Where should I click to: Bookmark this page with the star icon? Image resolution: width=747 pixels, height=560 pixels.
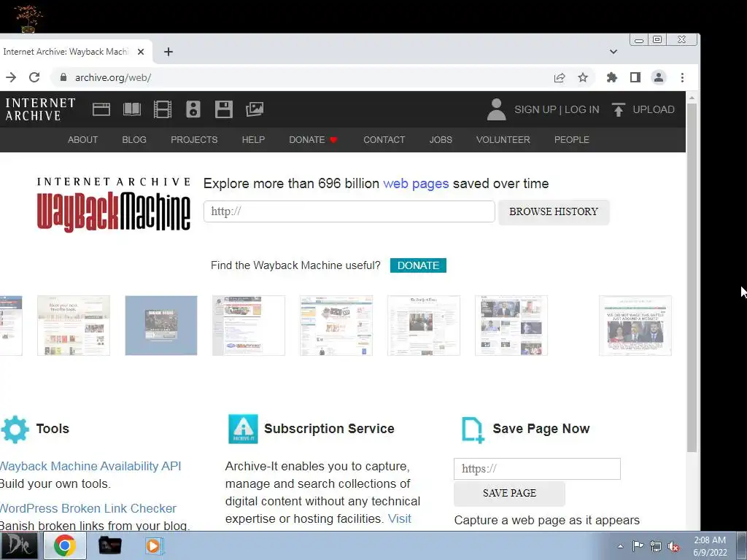583,77
